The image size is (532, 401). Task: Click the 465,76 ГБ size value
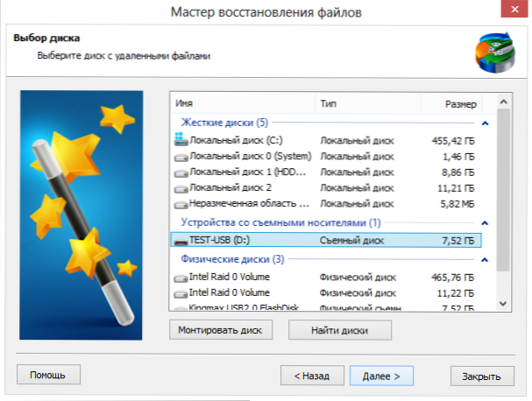452,278
